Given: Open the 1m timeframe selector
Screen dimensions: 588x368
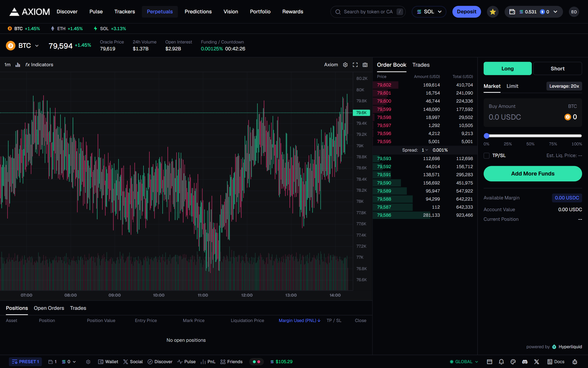Looking at the screenshot, I should (x=8, y=65).
